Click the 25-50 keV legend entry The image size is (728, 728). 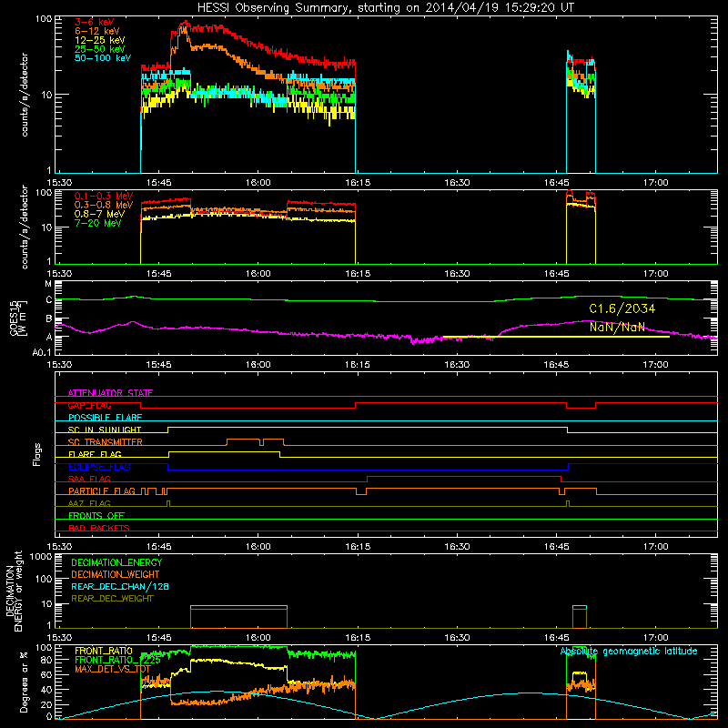(100, 49)
